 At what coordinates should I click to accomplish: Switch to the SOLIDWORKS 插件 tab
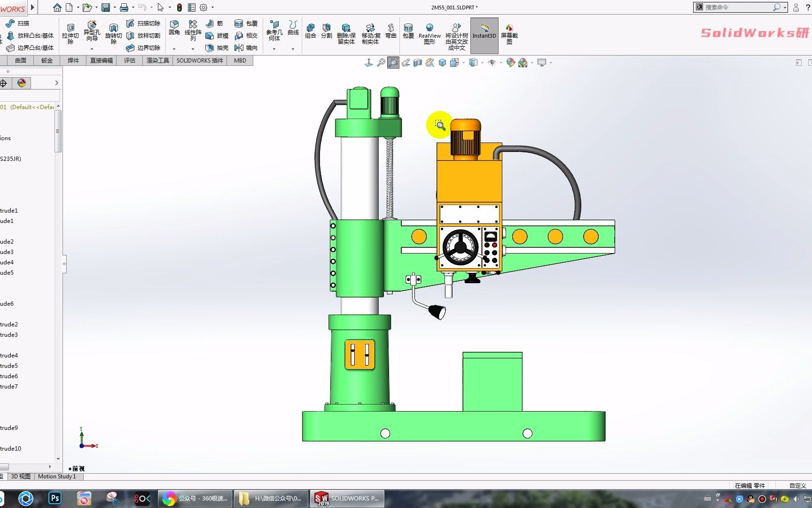[x=200, y=60]
